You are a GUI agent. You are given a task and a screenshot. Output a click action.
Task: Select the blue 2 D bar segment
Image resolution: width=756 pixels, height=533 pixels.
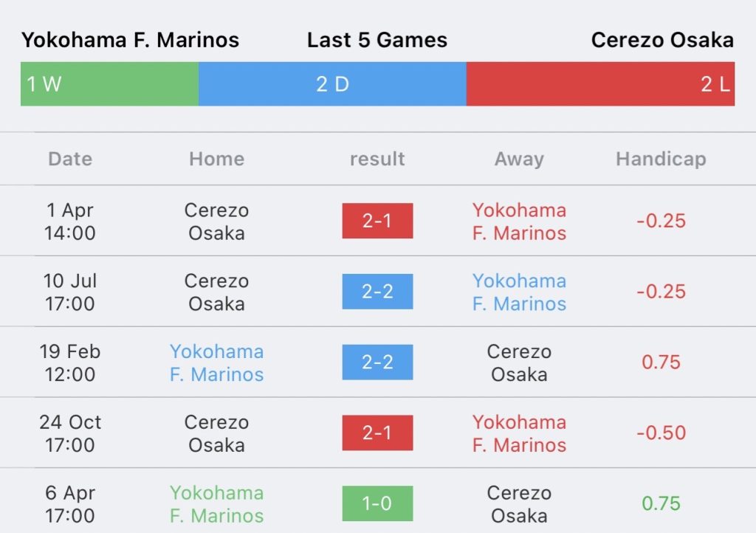[332, 84]
